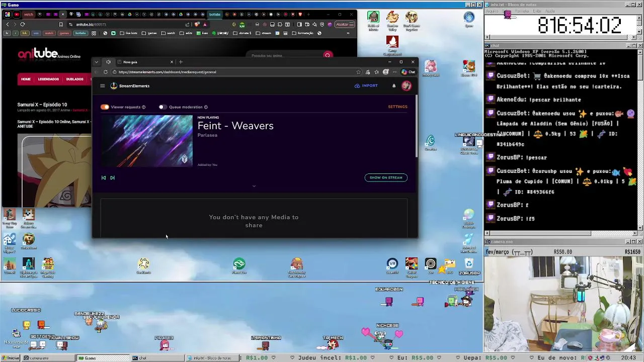Open the donate $ bookmark folder
Screen dimensions: 644x362
point(242,33)
